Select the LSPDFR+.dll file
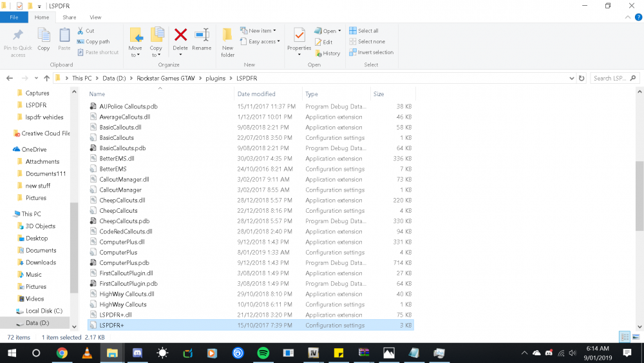Screen dimensions: 644x363 [x=115, y=315]
